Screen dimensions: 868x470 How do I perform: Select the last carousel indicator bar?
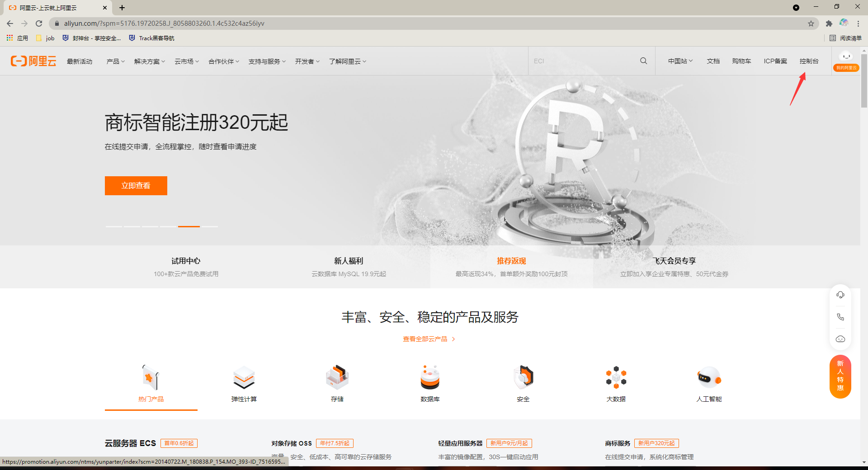coord(210,226)
